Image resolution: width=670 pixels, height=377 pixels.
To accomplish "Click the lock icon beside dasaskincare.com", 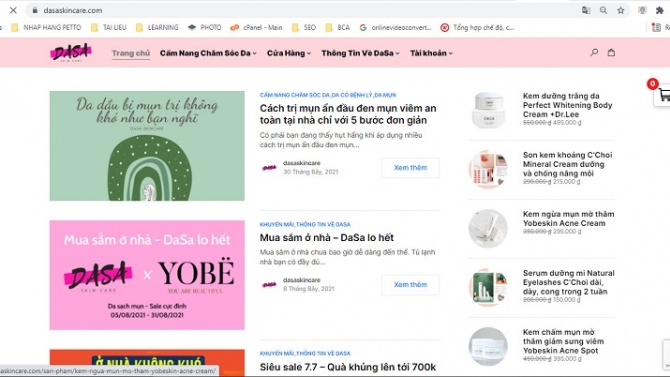I will coord(35,10).
